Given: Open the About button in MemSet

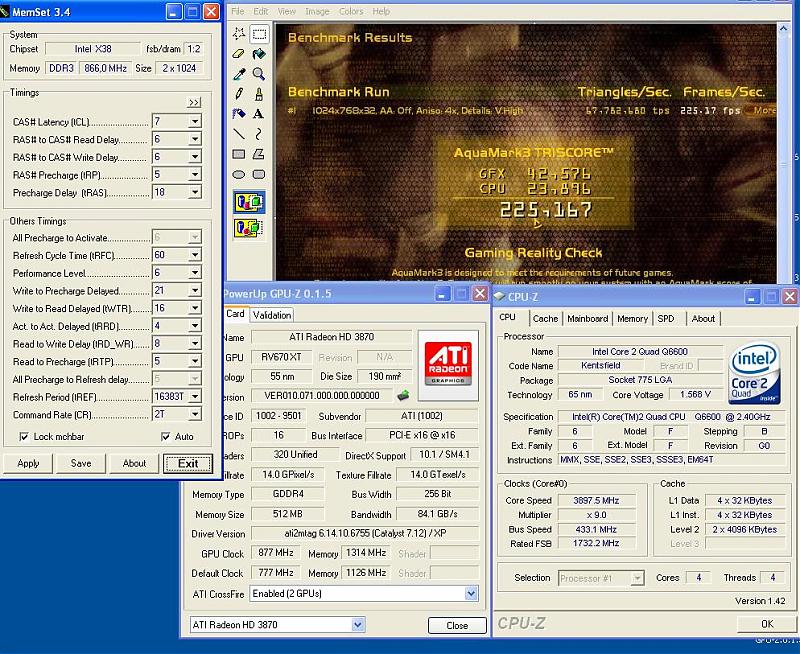Looking at the screenshot, I should click(x=134, y=463).
